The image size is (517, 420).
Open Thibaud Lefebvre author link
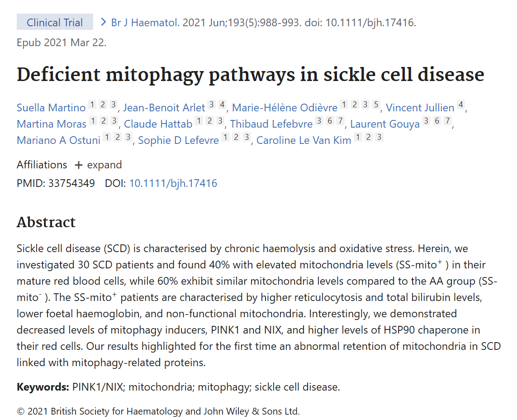point(271,124)
